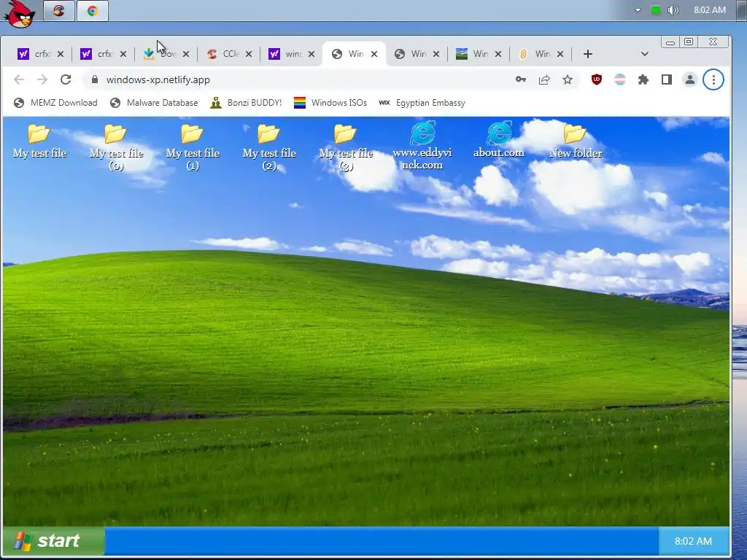Switch to the Yahoo 'winc' tab

click(x=285, y=54)
